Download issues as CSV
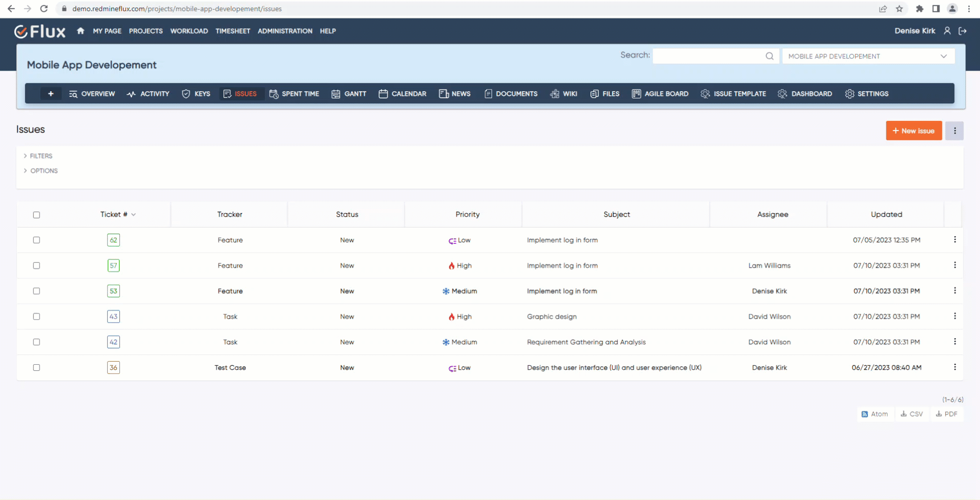The height and width of the screenshot is (500, 980). click(912, 414)
